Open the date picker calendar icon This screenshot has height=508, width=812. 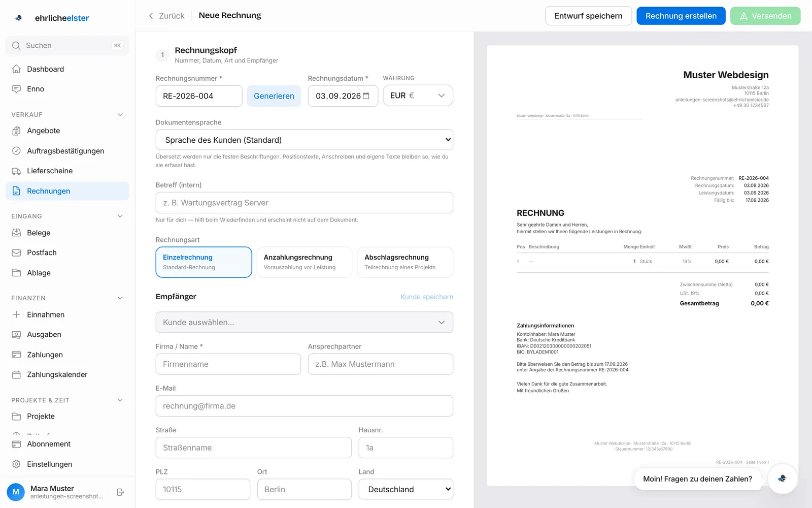(x=366, y=96)
